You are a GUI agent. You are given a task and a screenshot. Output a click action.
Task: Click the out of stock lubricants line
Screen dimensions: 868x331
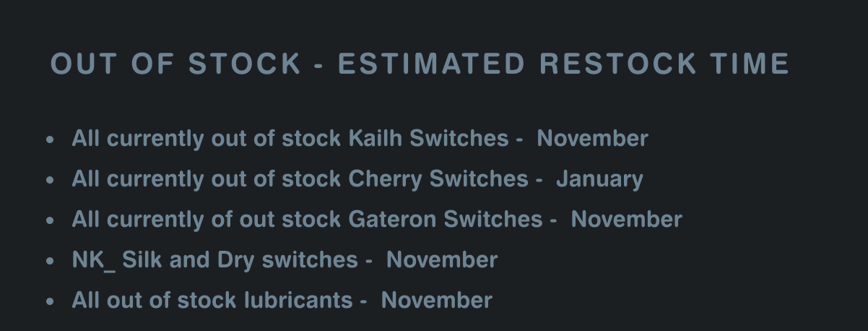click(282, 300)
